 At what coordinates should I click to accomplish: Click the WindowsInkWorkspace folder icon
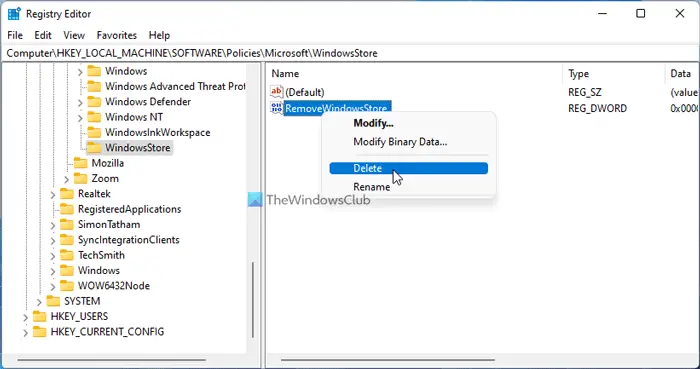pyautogui.click(x=94, y=133)
